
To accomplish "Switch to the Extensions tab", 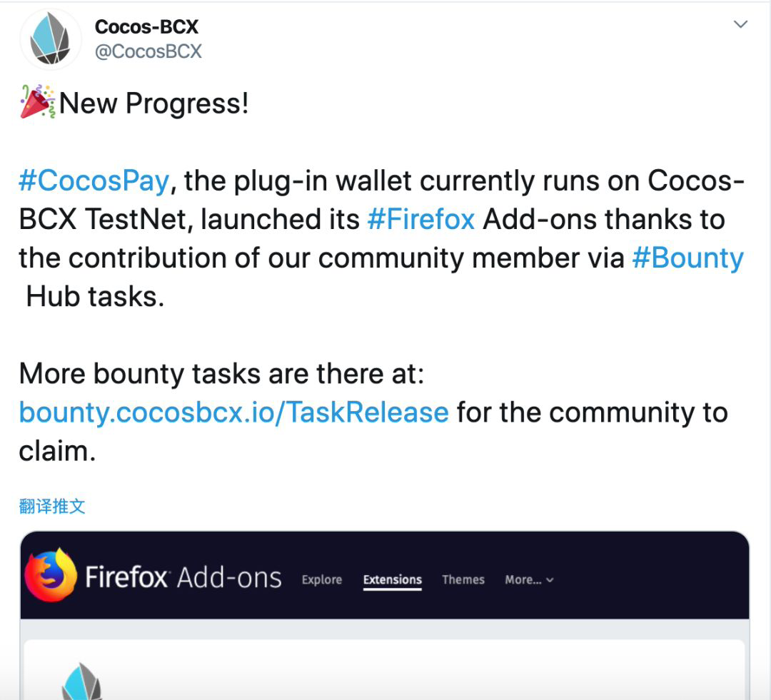I will click(x=393, y=580).
